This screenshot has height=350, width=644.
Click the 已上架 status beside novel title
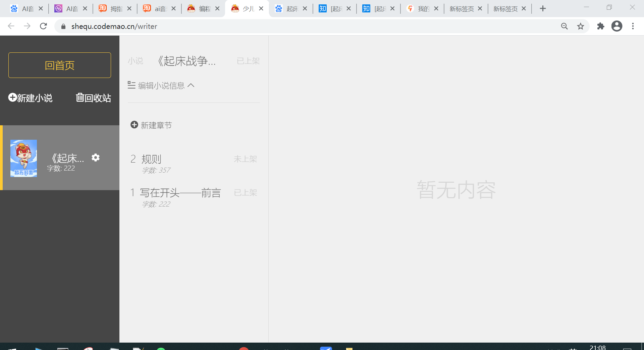pos(248,61)
